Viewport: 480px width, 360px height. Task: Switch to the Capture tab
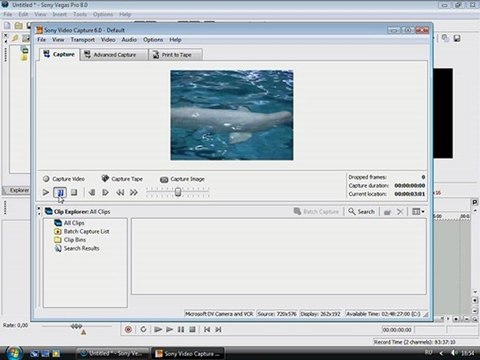pyautogui.click(x=59, y=54)
